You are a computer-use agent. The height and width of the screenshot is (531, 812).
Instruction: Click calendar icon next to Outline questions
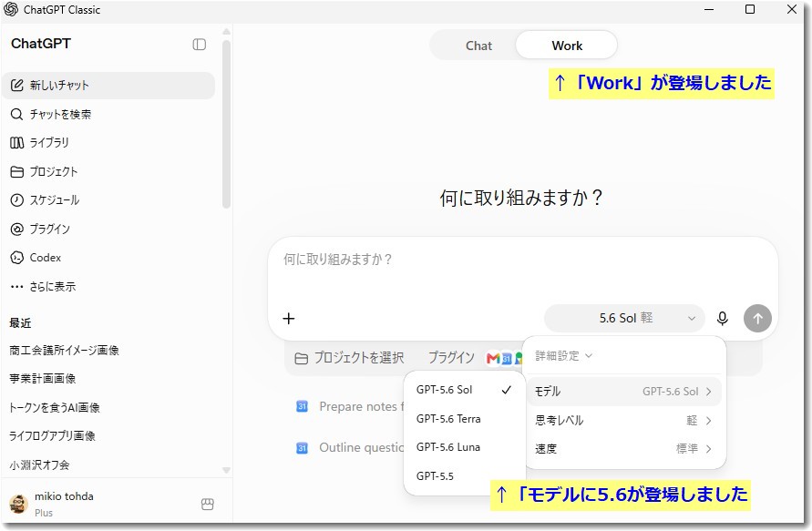coord(302,448)
